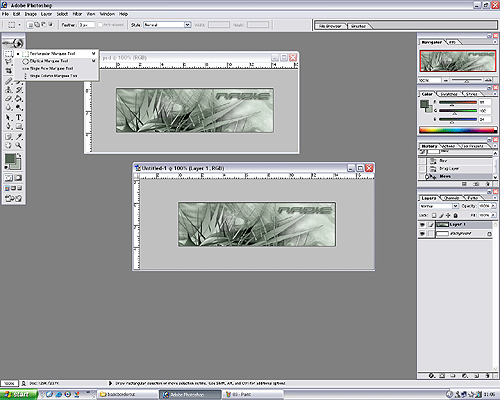The height and width of the screenshot is (400, 500).
Task: Select the Rectangle shape tool
Action: pos(19,126)
